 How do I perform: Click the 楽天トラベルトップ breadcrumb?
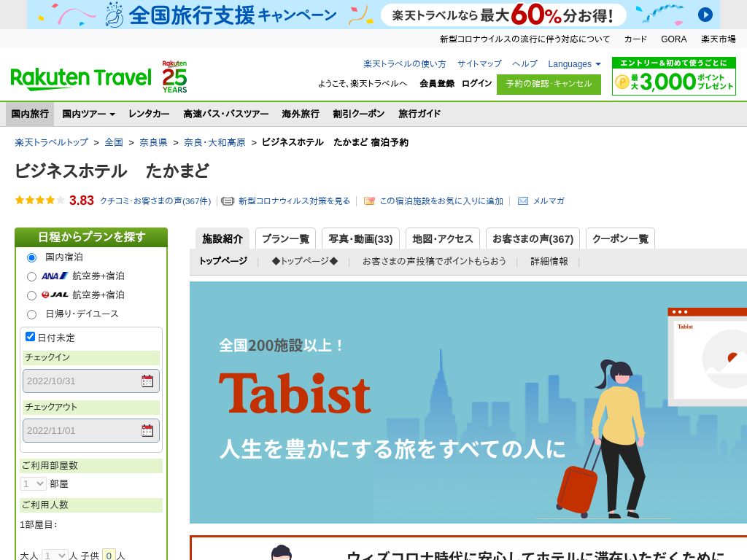click(x=52, y=142)
